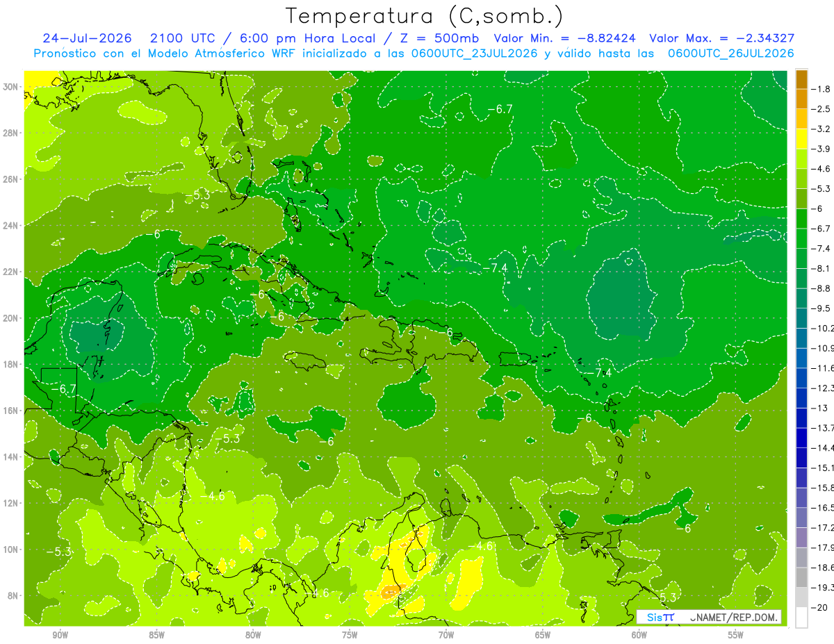
Task: Click the 80W longitude axis label
Action: pos(253,636)
